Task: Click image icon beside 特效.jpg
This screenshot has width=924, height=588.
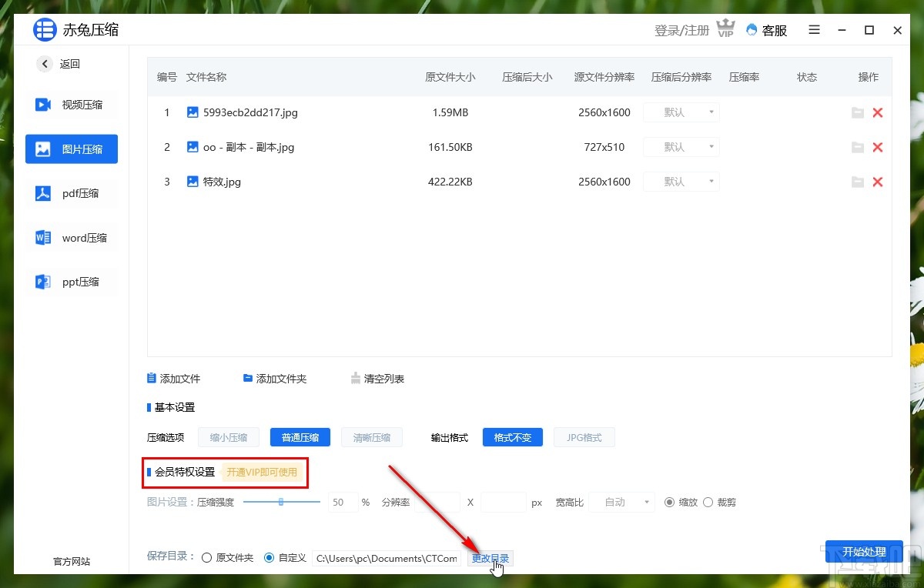Action: click(x=192, y=182)
